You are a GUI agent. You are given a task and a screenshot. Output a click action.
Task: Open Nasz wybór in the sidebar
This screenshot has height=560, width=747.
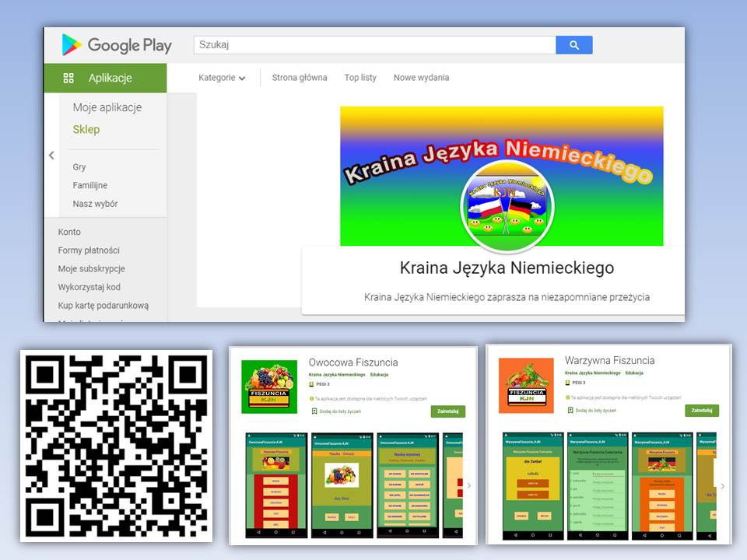95,203
